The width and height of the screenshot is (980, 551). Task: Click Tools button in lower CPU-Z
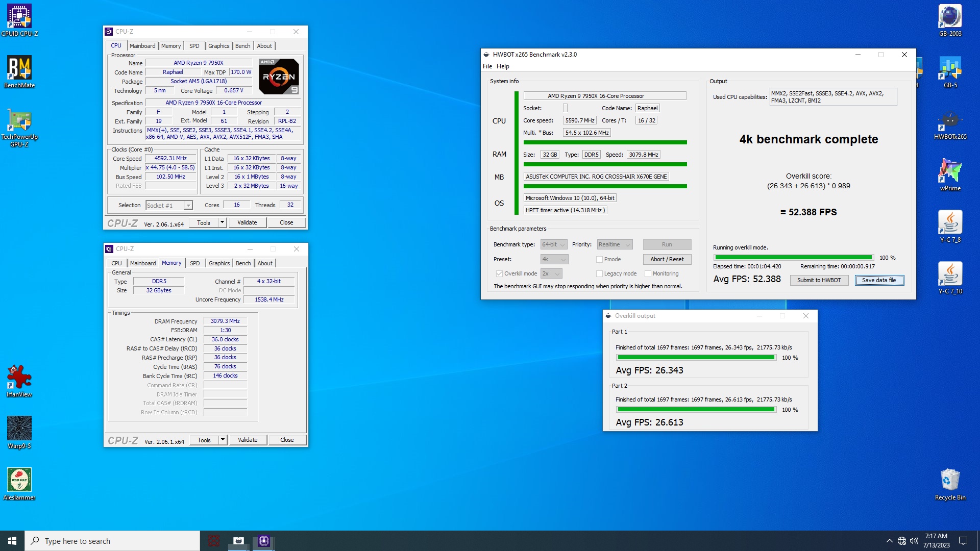204,440
